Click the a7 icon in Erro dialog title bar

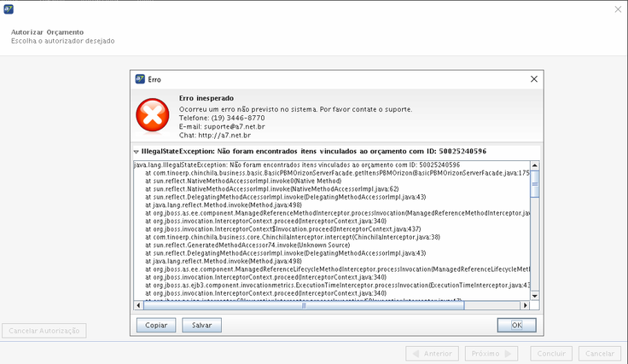(x=140, y=78)
